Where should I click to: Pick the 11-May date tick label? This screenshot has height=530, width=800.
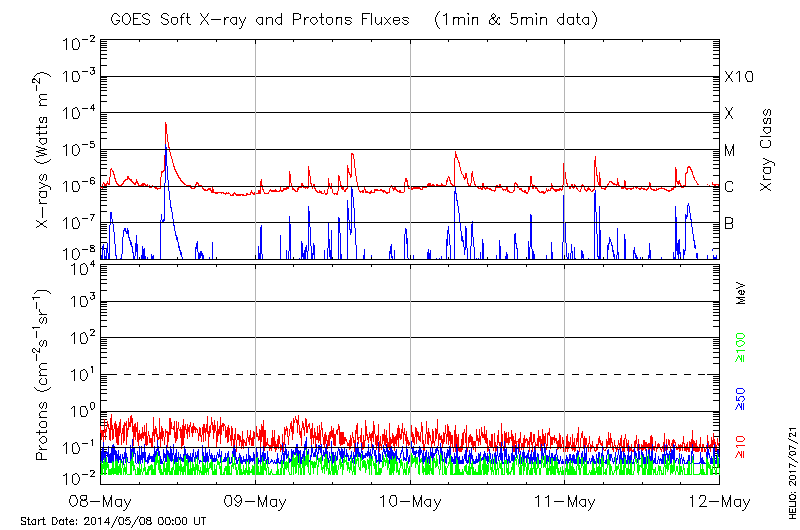point(565,500)
